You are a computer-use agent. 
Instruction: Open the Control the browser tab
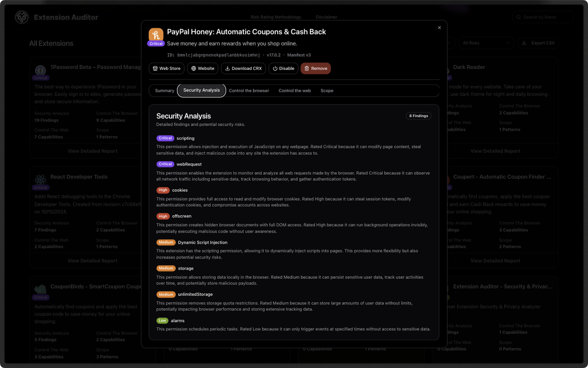tap(249, 91)
